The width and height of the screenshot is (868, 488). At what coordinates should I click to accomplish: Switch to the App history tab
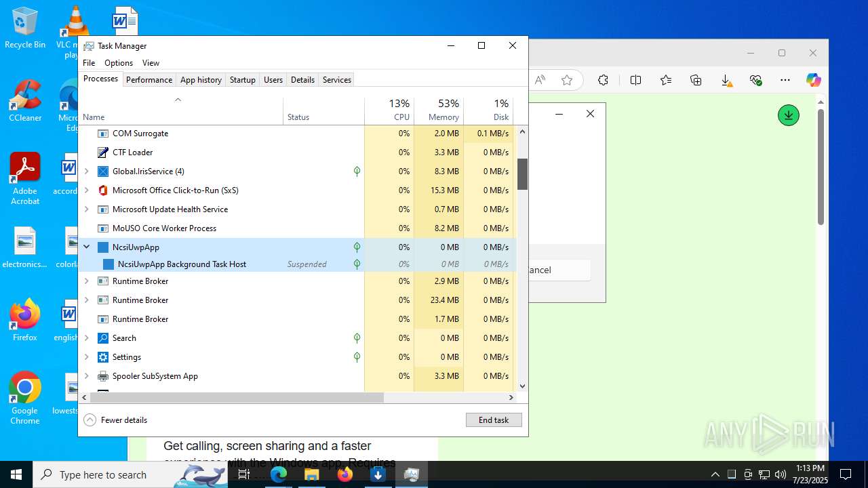pos(201,80)
